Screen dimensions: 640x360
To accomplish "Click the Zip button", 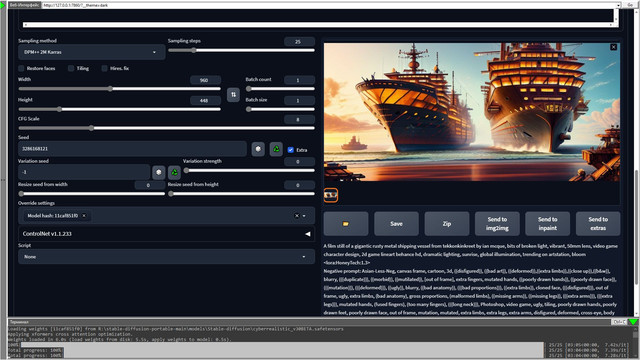I will coord(447,224).
